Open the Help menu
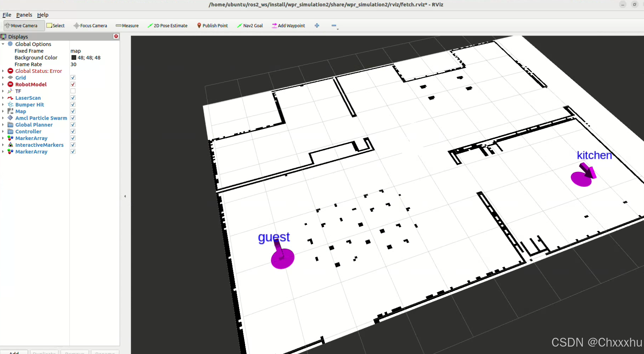The height and width of the screenshot is (354, 644). [x=43, y=15]
